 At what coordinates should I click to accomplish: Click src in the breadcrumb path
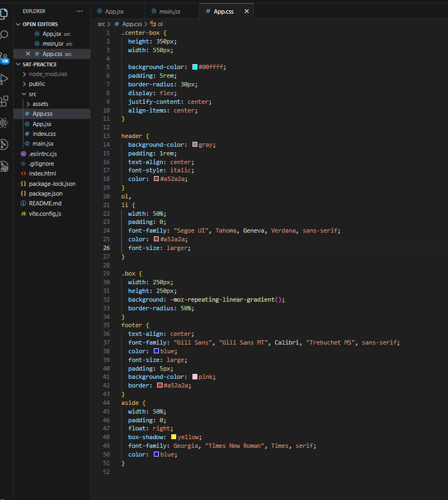coord(102,24)
